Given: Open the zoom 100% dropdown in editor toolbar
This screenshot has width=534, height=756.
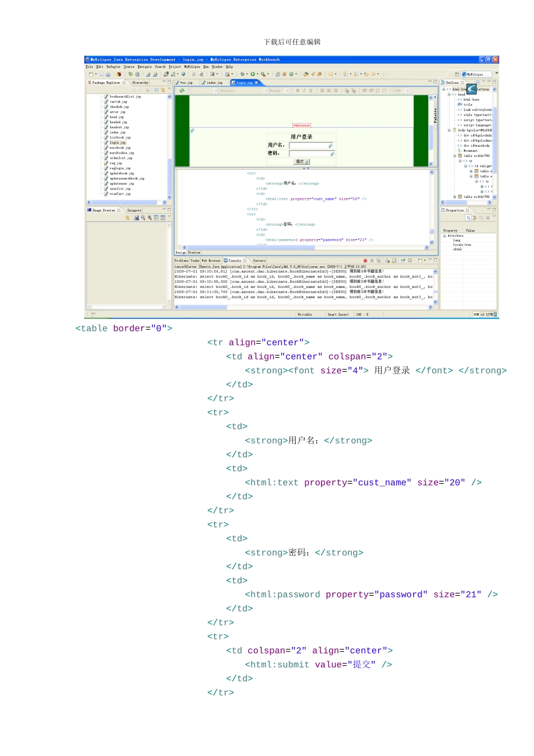Looking at the screenshot, I should pyautogui.click(x=401, y=91).
